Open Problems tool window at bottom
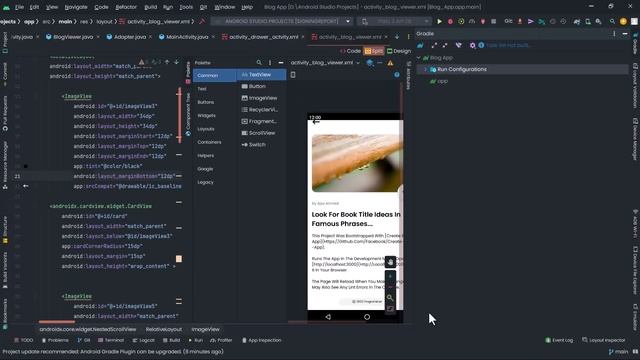Screen dimensions: 640x360 (55, 340)
